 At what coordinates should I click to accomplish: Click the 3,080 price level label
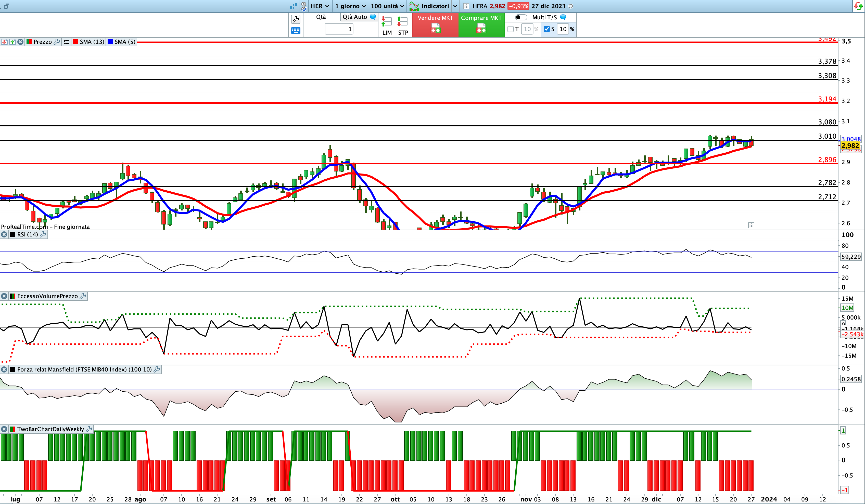pyautogui.click(x=827, y=122)
